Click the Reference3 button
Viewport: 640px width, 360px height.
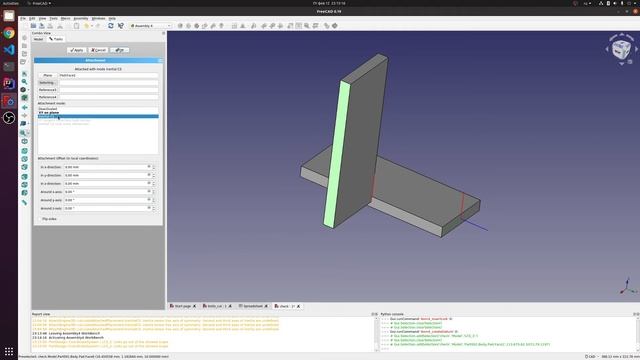point(48,90)
